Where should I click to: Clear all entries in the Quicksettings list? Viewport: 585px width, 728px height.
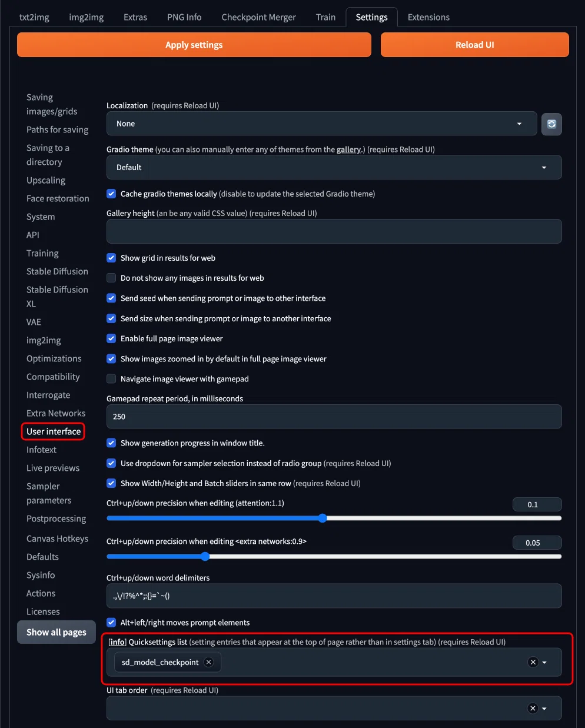[533, 662]
